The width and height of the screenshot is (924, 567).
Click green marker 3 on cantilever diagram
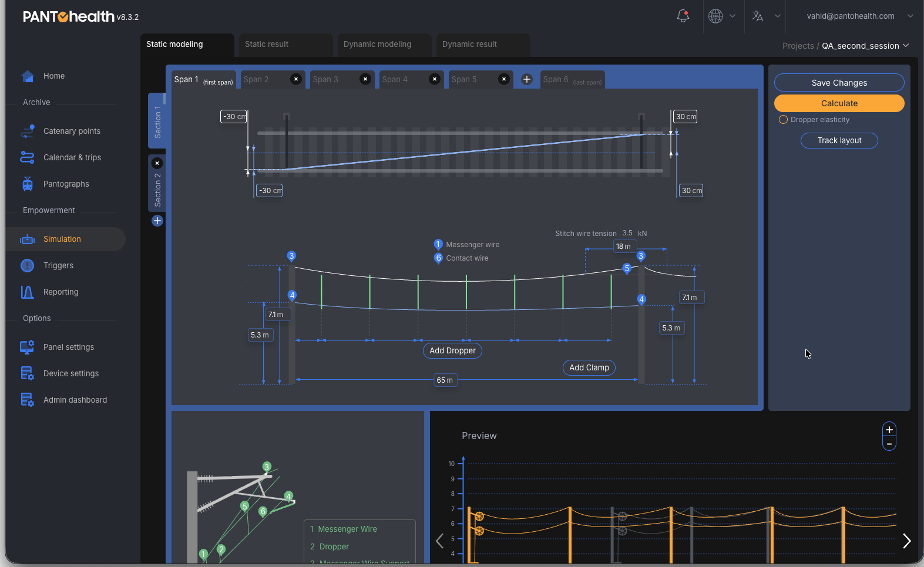point(267,467)
